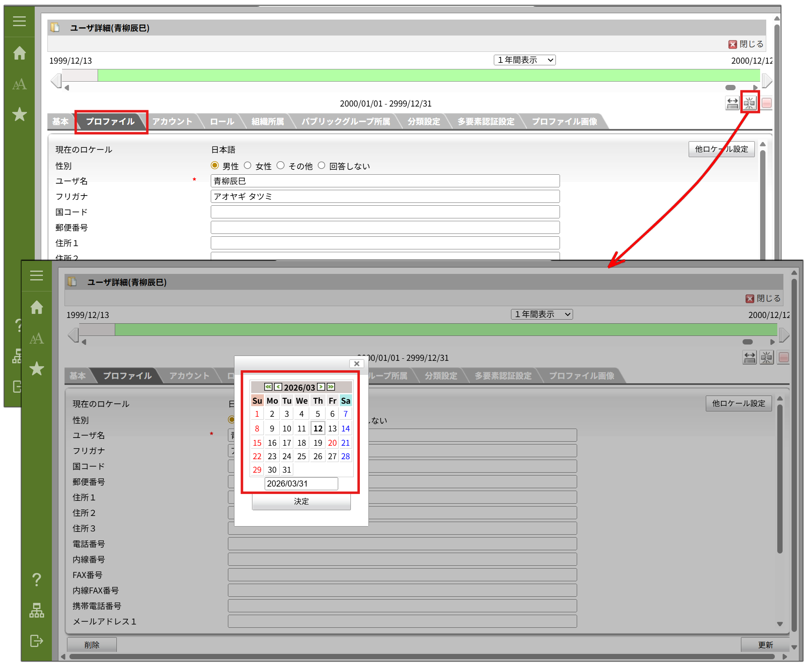Click the font size AA icon in upper sidebar
This screenshot has height=669, width=812.
coord(19,84)
